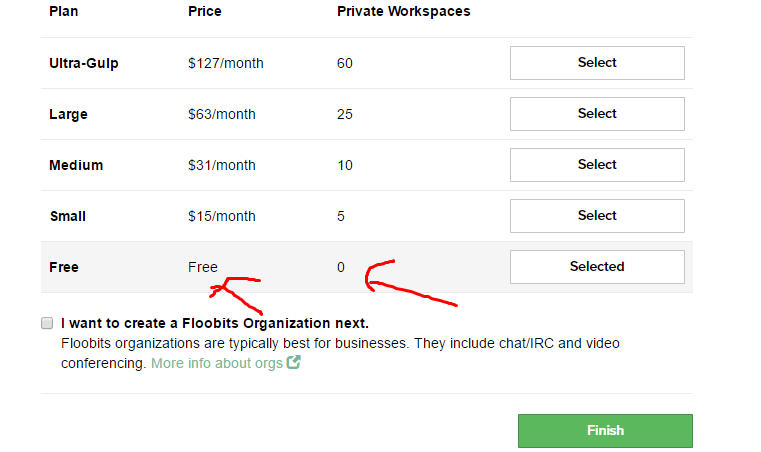
Task: Click the $127/month price text
Action: coord(226,64)
